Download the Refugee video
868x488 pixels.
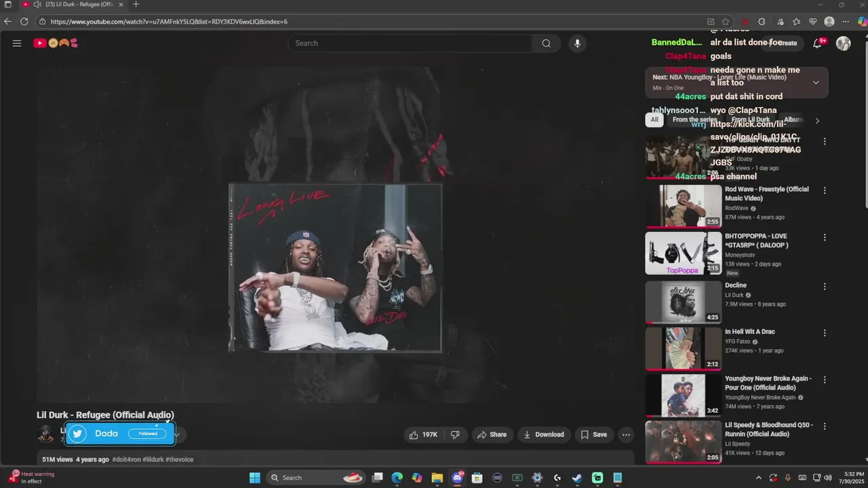544,434
